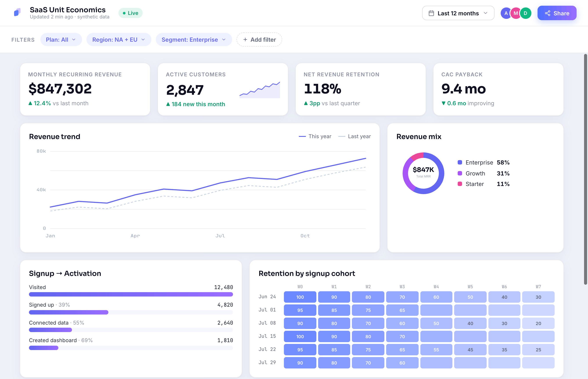Click the chevron on Segment filter
Viewport: 588px width, 379px height.
[x=224, y=40]
